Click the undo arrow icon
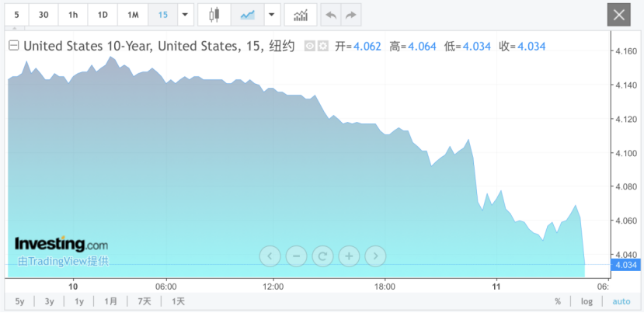This screenshot has height=313, width=644. point(331,15)
